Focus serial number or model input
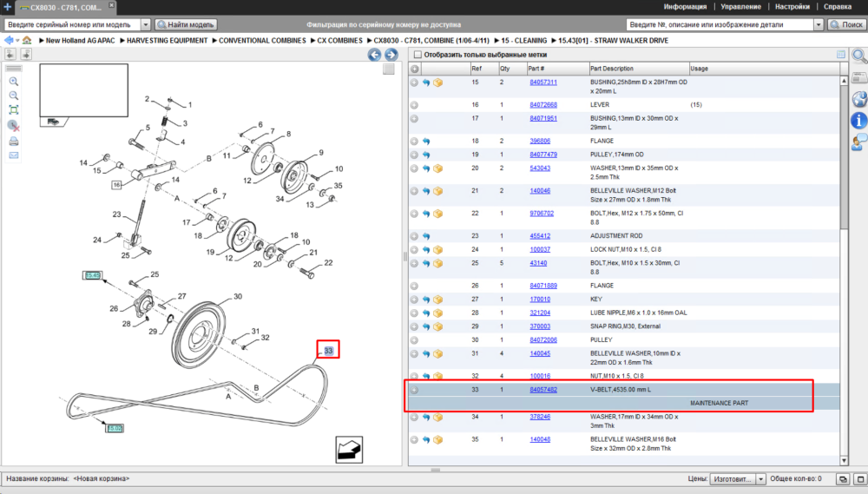Screen dimensions: 868x494 (x=73, y=24)
